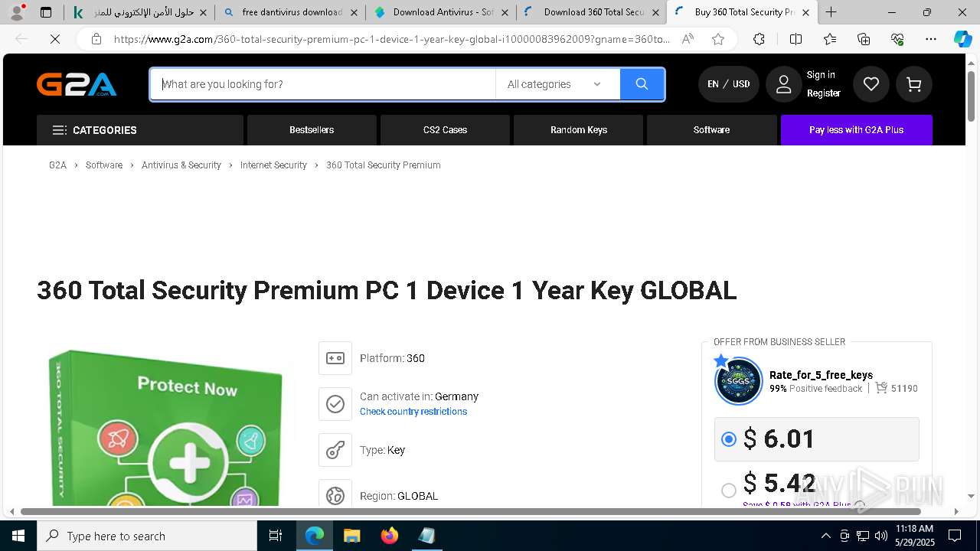Viewport: 980px width, 551px height.
Task: Click the activation checkmark icon
Action: [x=335, y=404]
